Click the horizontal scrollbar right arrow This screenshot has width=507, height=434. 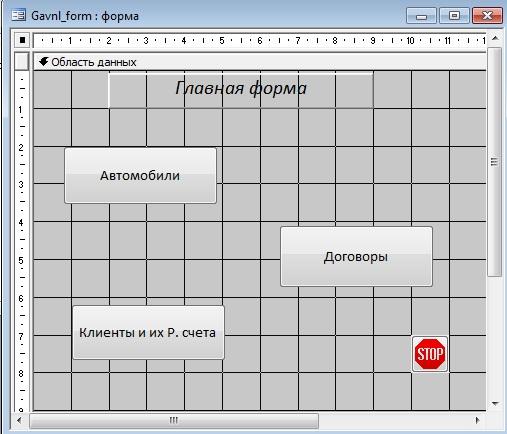pos(478,420)
